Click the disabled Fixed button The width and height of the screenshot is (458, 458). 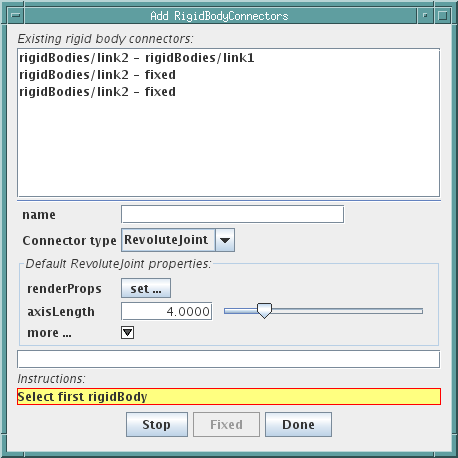point(226,424)
